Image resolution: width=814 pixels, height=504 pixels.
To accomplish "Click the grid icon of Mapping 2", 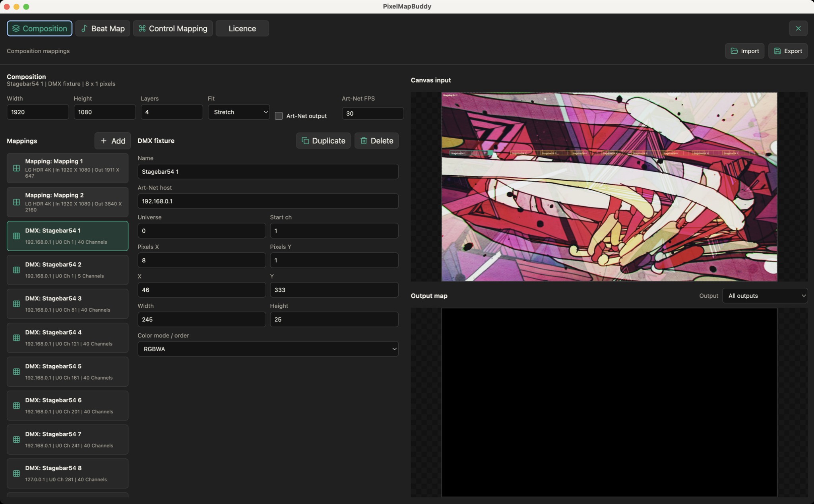I will (x=16, y=202).
